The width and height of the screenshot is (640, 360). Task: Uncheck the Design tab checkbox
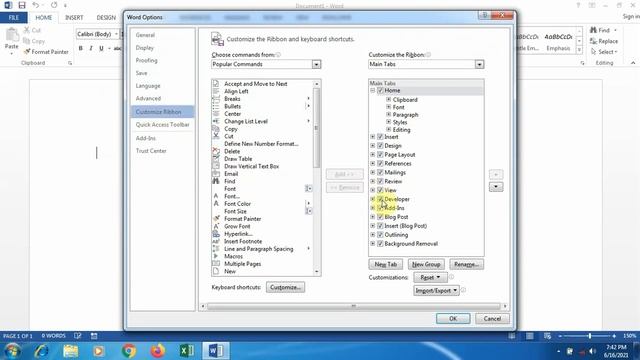click(380, 146)
